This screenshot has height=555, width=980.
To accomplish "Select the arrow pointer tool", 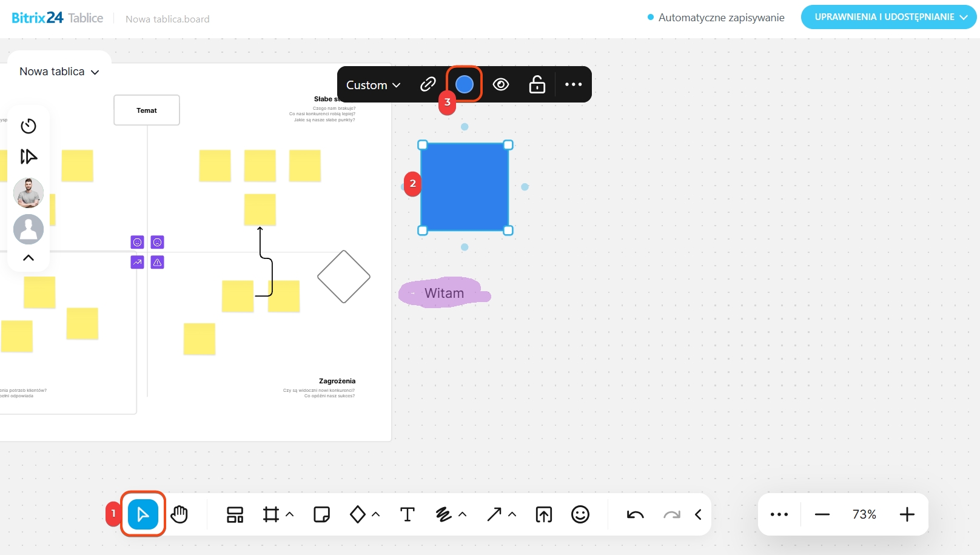I will coord(143,514).
